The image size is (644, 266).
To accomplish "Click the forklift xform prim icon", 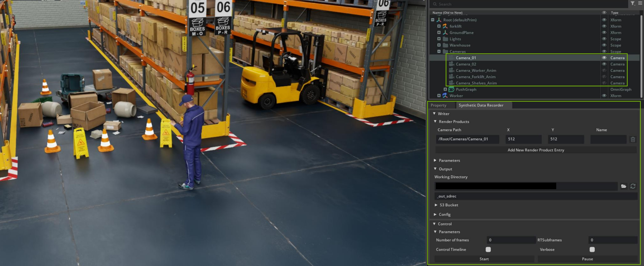I will coord(445,26).
